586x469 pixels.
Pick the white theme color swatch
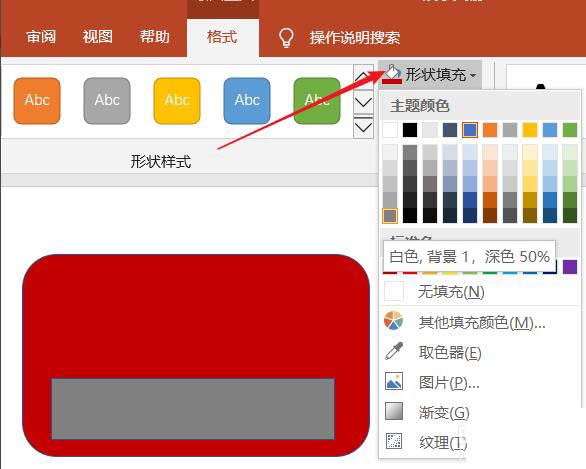(390, 130)
